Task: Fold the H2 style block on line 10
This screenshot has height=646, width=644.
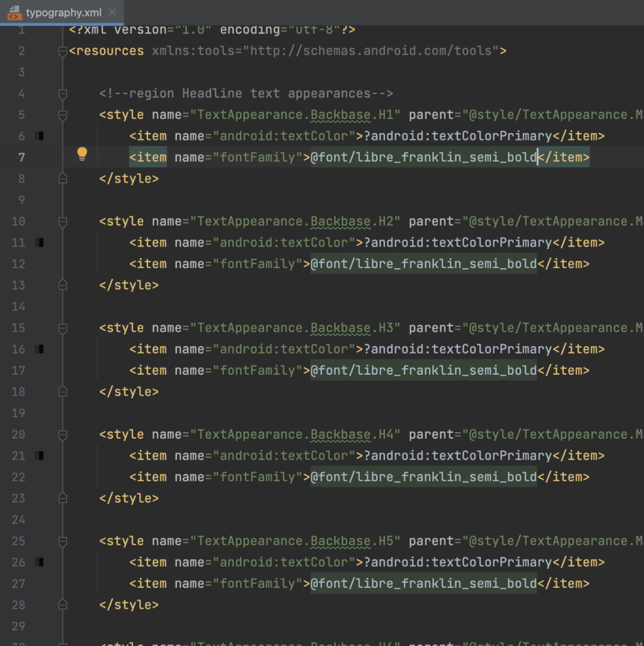Action: point(62,222)
